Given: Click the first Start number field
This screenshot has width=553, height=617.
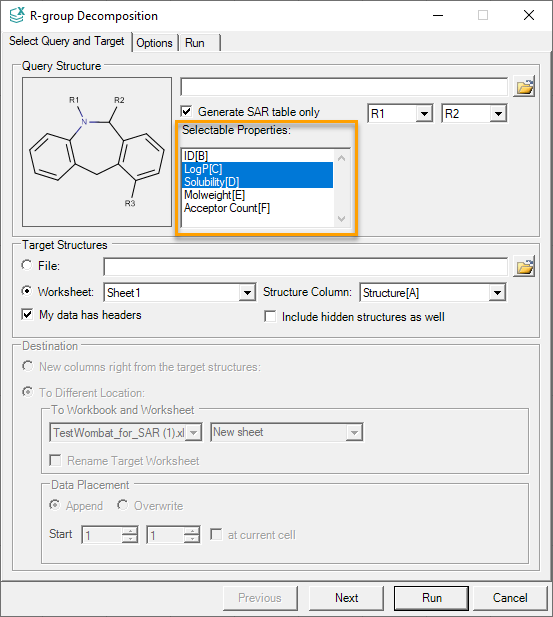Looking at the screenshot, I should 102,535.
